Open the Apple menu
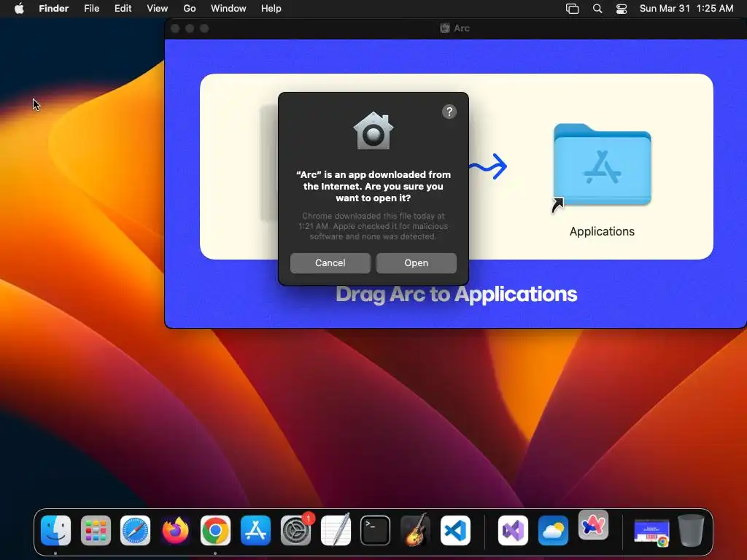Image resolution: width=747 pixels, height=560 pixels. pyautogui.click(x=19, y=9)
